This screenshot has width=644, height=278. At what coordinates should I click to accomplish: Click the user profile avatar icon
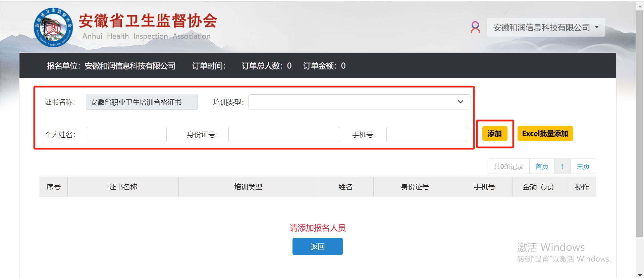475,27
